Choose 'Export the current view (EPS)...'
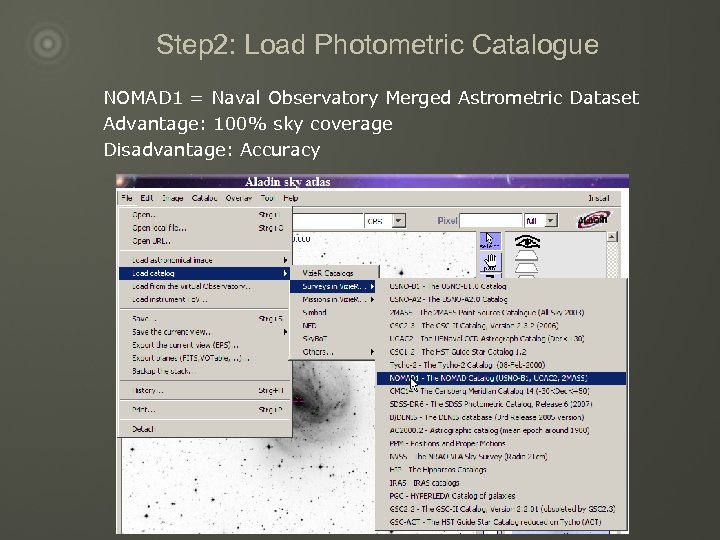720x540 pixels. pos(205,345)
